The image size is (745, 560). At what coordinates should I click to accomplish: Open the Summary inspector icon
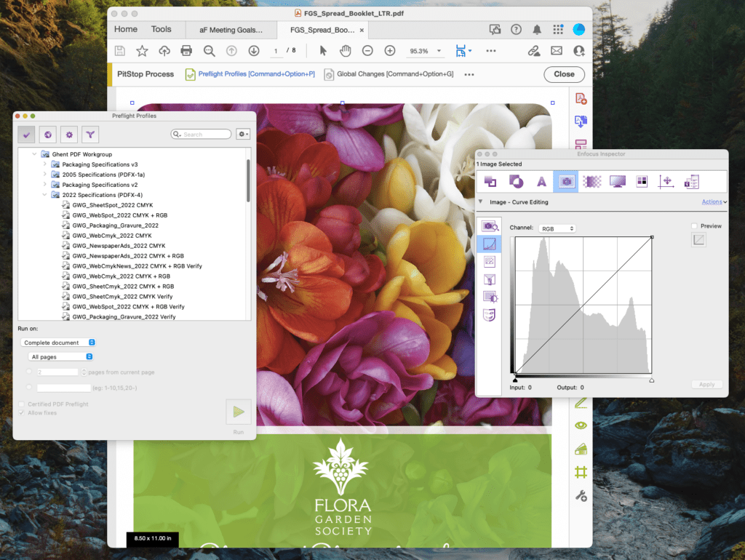691,181
